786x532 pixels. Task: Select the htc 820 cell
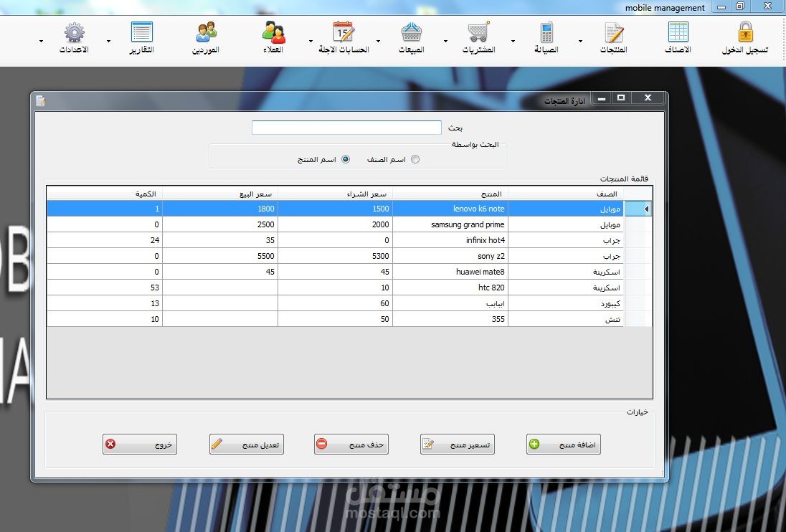pos(450,288)
